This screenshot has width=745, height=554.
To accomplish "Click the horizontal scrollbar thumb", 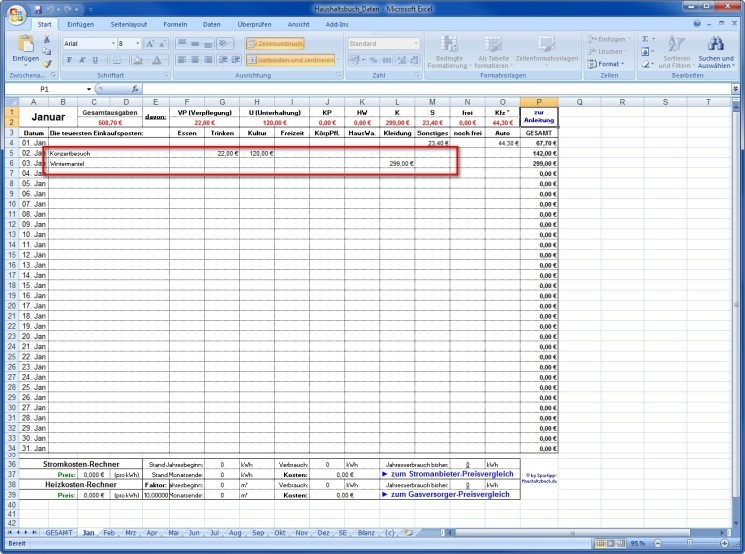I will click(x=572, y=533).
